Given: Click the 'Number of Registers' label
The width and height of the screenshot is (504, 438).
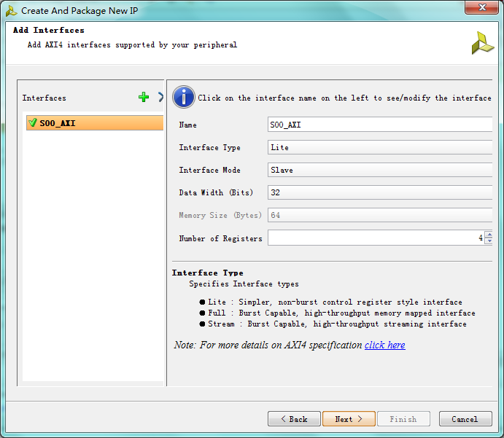Looking at the screenshot, I should [x=220, y=238].
